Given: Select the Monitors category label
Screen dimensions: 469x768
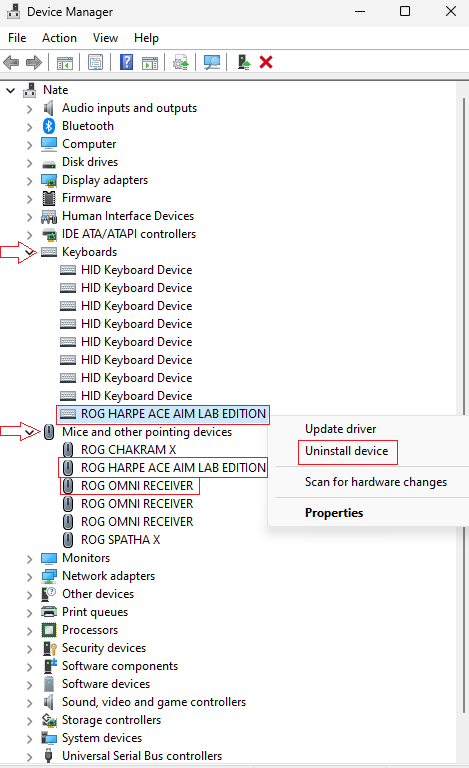Looking at the screenshot, I should tap(86, 558).
